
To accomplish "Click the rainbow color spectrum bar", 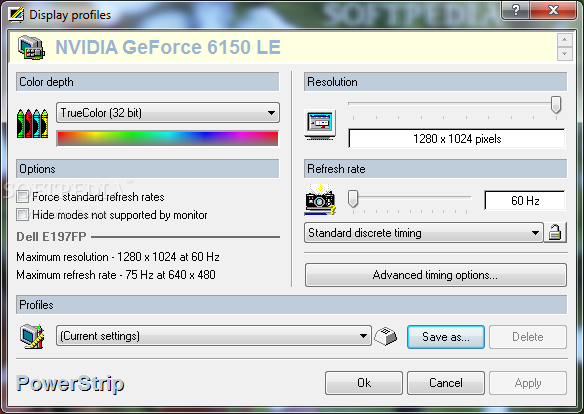I will 168,138.
